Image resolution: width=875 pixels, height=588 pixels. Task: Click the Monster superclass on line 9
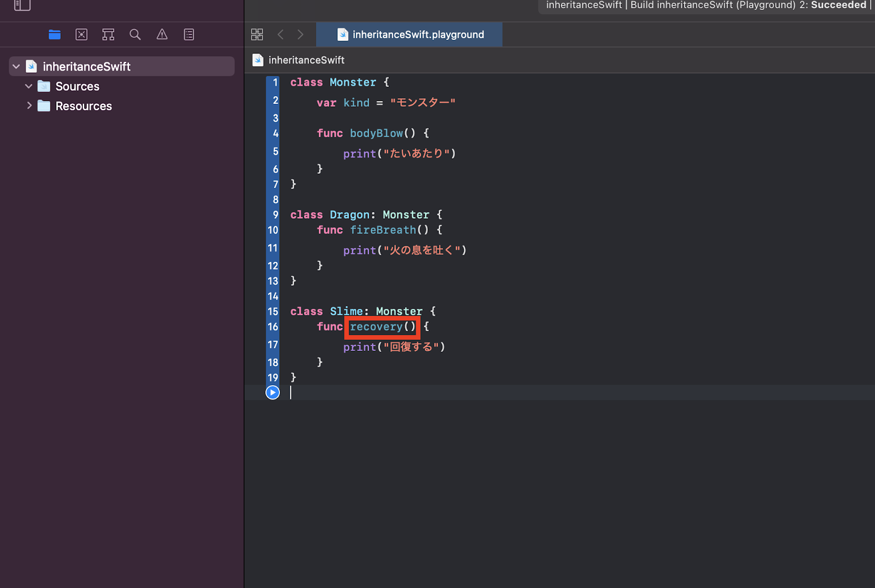click(x=406, y=215)
